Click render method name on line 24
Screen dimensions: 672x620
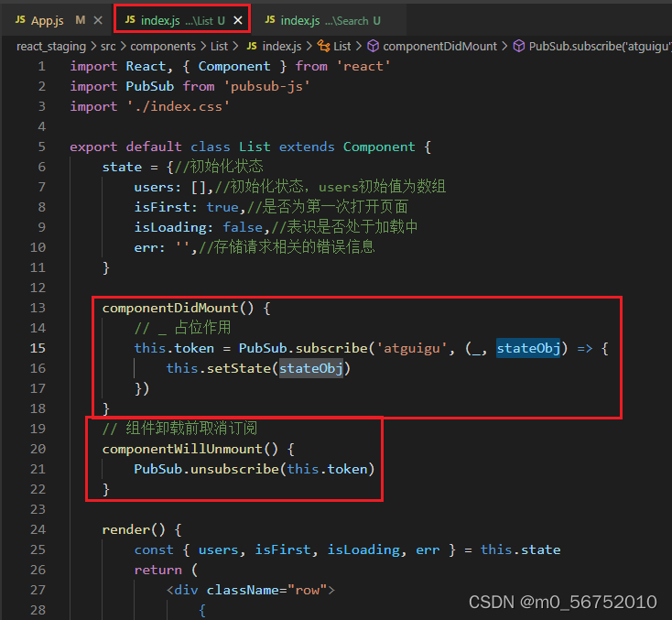[x=126, y=530]
